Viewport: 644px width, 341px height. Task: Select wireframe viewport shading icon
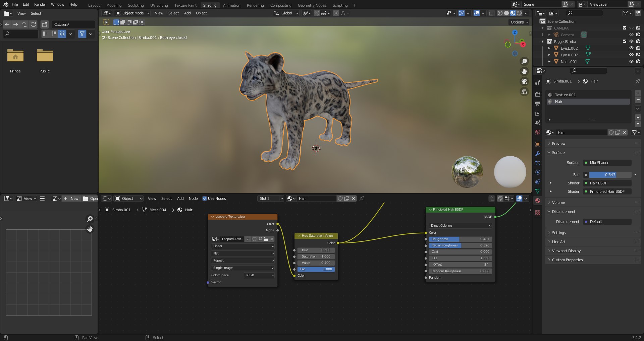coord(500,13)
